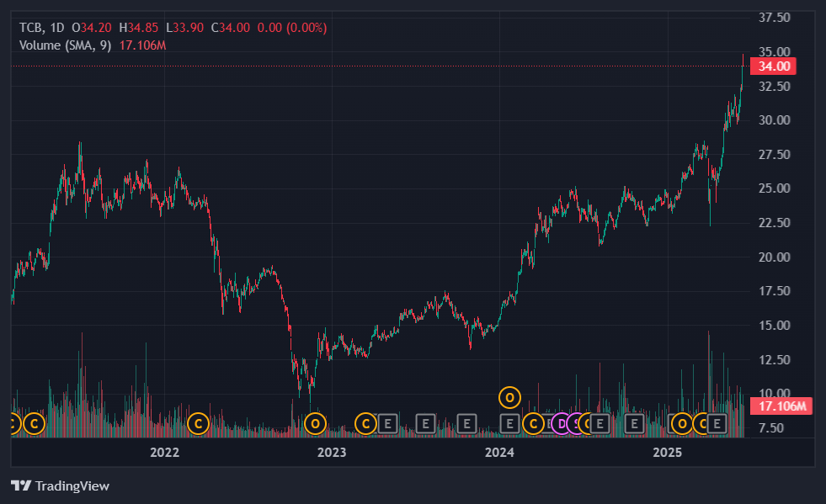The width and height of the screenshot is (826, 504).
Task: Click the TCB, 1D symbol legend
Action: (x=41, y=28)
